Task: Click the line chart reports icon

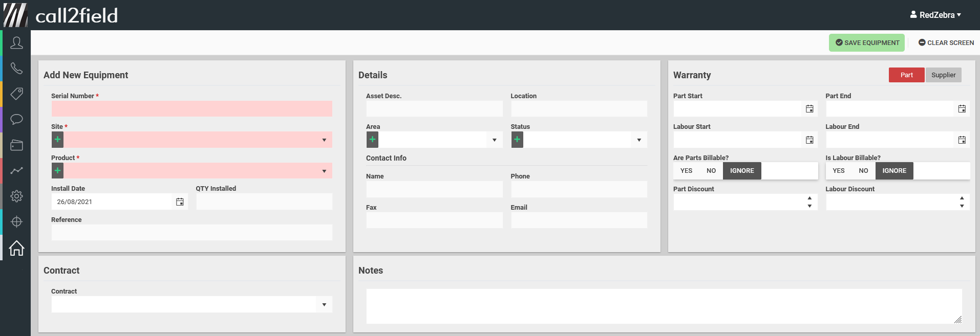Action: (x=16, y=171)
